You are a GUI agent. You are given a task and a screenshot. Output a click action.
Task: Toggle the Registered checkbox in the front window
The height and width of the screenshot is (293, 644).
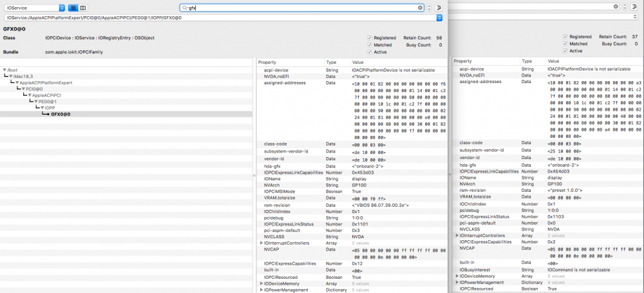pos(370,37)
